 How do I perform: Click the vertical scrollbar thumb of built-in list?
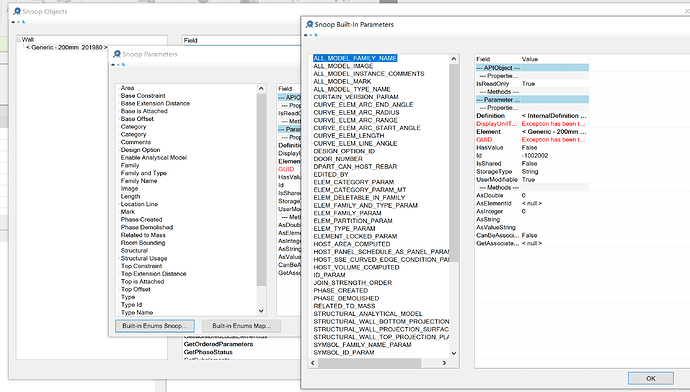(454, 163)
